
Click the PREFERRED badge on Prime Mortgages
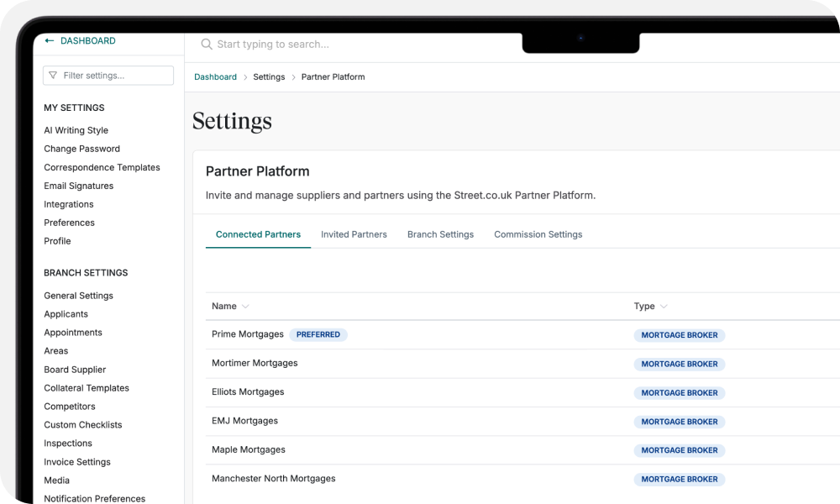point(318,334)
